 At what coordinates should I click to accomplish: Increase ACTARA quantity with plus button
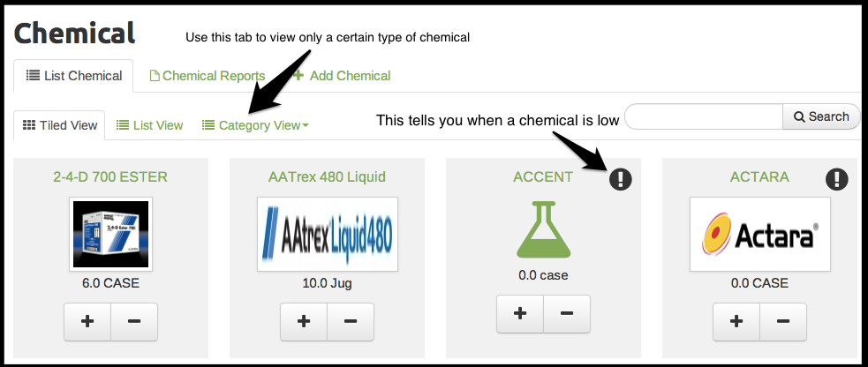[736, 322]
